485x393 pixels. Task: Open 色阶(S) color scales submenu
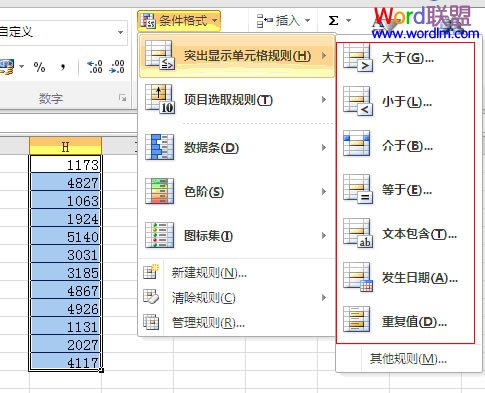click(x=237, y=192)
